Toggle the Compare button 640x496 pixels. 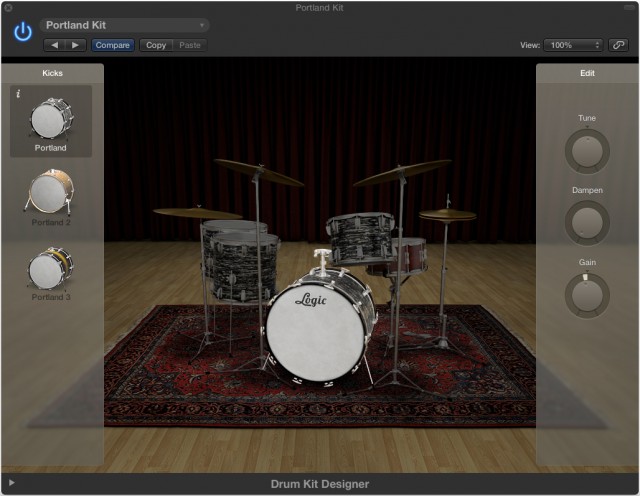pos(112,45)
